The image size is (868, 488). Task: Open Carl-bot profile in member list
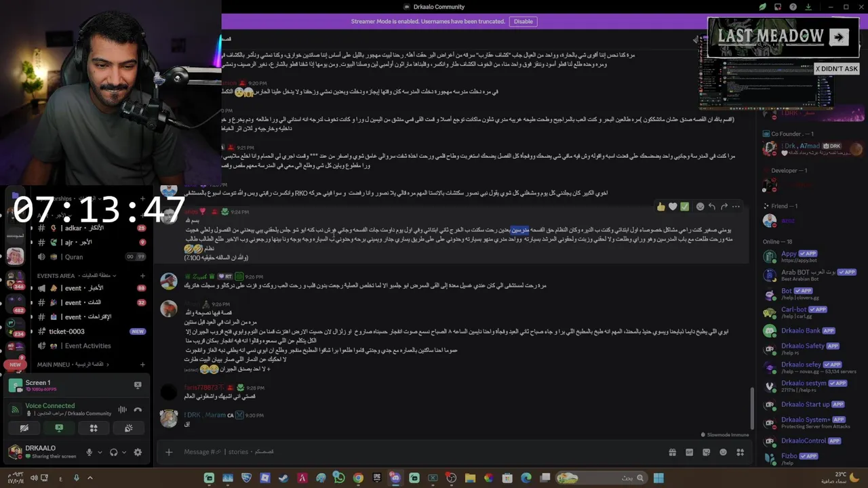click(812, 312)
